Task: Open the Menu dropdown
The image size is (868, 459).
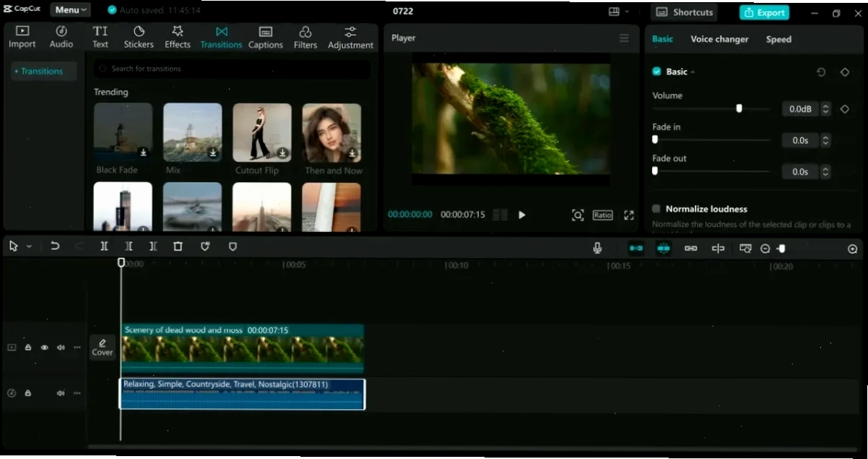Action: tap(70, 10)
